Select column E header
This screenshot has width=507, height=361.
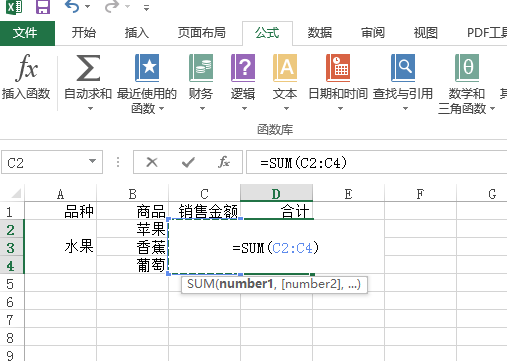(348, 194)
